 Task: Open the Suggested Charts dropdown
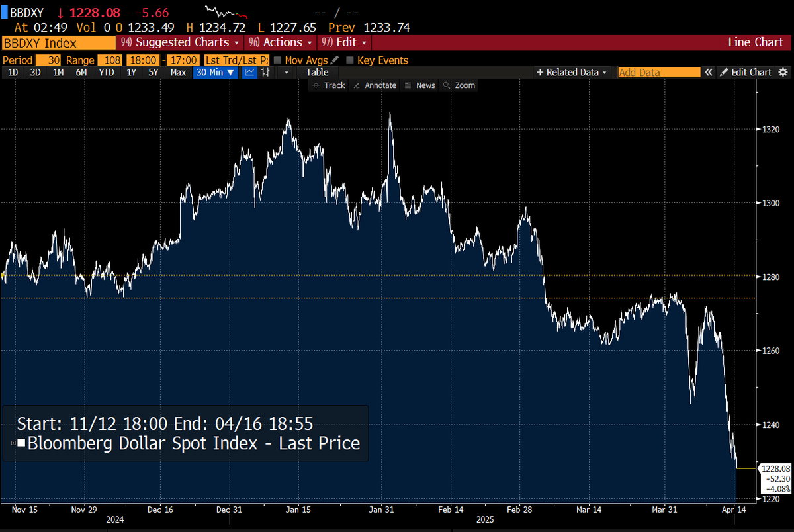(180, 42)
